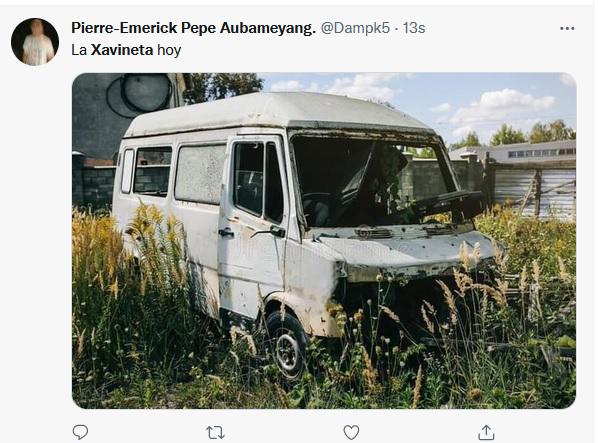The image size is (598, 443).
Task: Open the share upload arrow icon
Action: [x=486, y=432]
